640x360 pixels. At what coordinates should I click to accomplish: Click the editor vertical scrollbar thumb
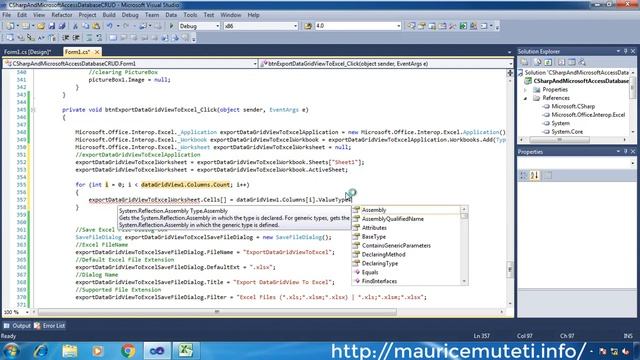[510, 269]
